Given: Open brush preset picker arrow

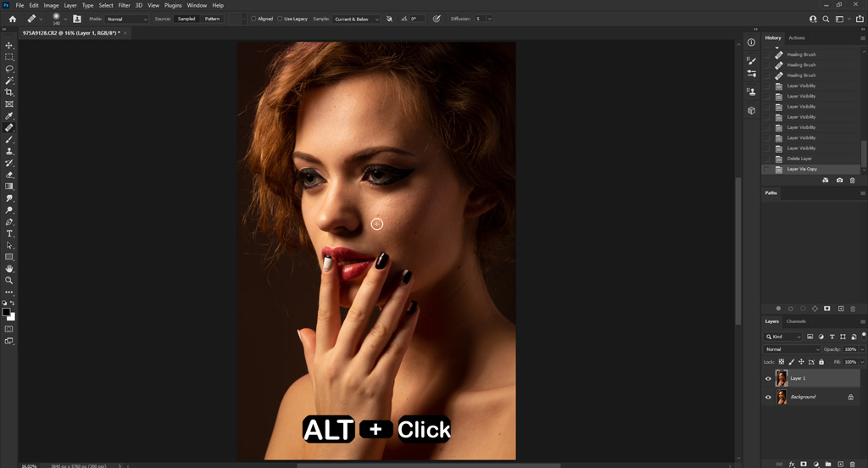Looking at the screenshot, I should [65, 19].
